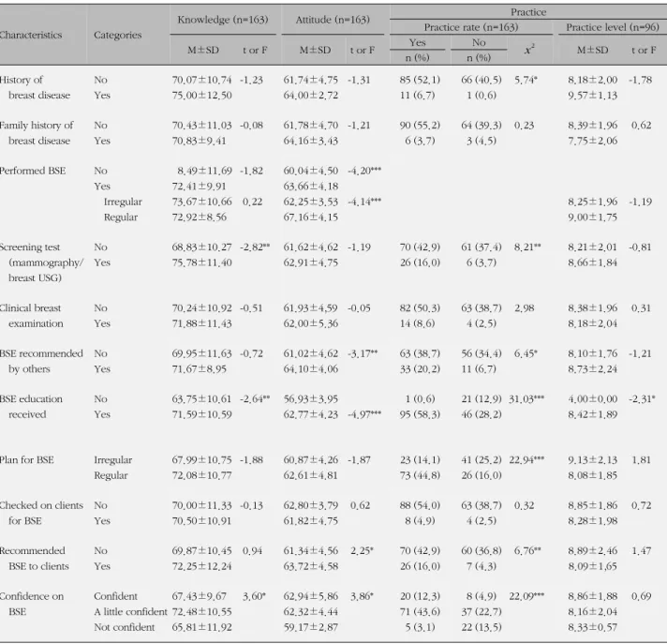Screen dimensions: 667x644
Task: Select the t value -2.31*
Action: [x=642, y=399]
